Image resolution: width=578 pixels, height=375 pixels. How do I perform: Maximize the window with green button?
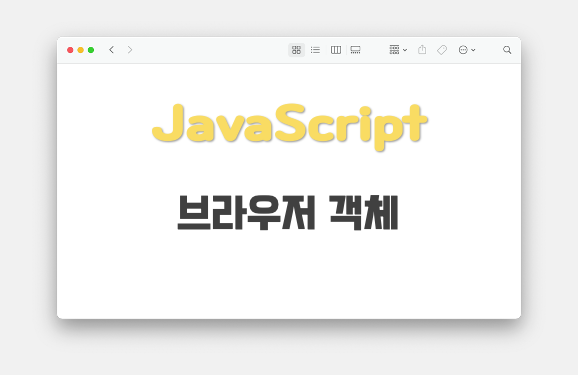point(91,50)
